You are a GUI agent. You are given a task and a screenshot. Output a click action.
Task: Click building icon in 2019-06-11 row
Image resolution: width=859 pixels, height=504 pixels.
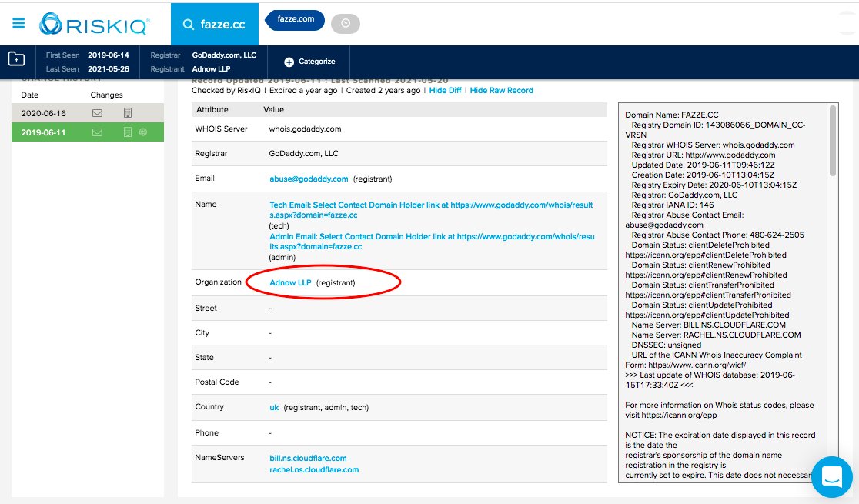(128, 132)
